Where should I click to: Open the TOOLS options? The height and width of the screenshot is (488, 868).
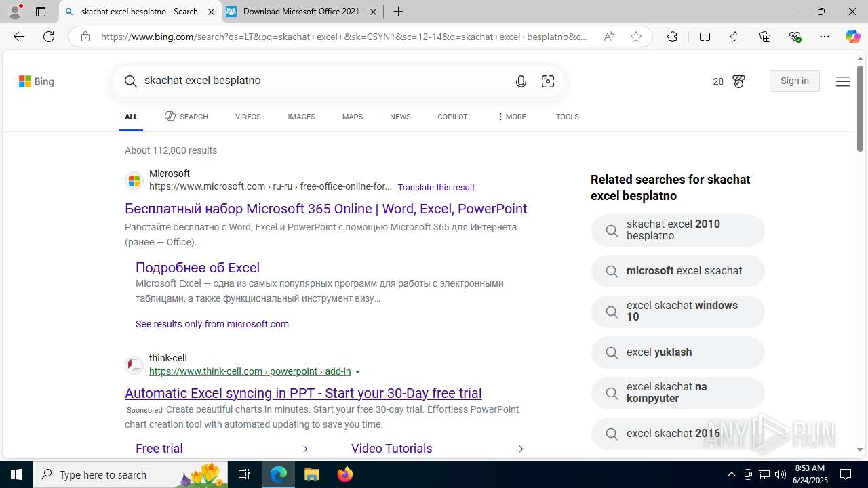[568, 117]
